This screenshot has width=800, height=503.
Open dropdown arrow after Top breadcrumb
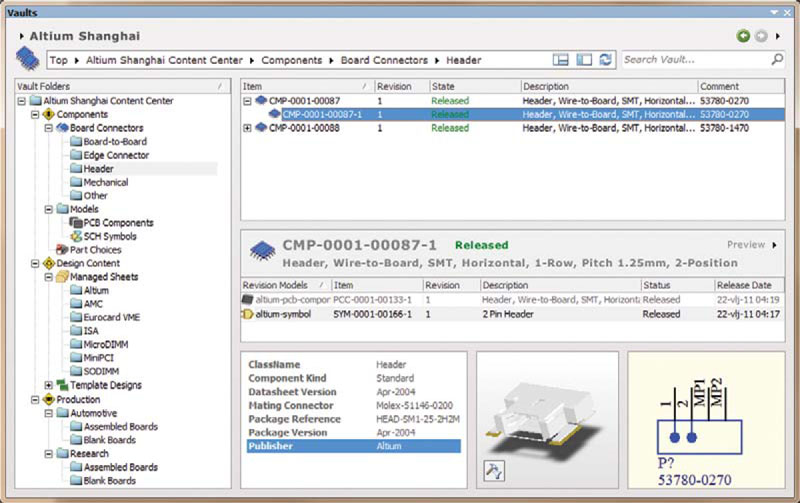(77, 61)
